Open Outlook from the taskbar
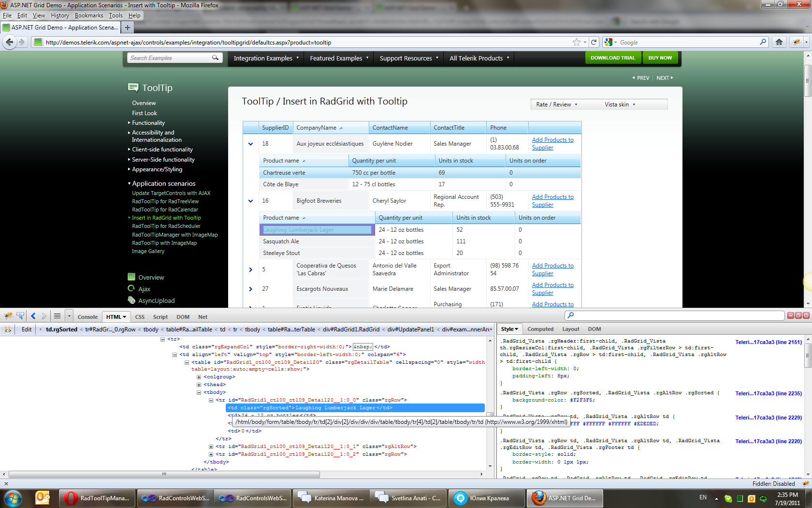 tap(43, 498)
